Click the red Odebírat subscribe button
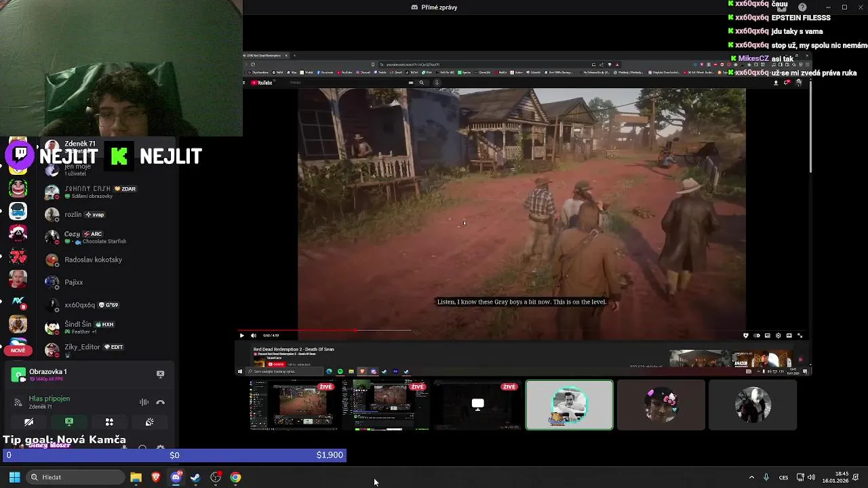 pyautogui.click(x=277, y=365)
